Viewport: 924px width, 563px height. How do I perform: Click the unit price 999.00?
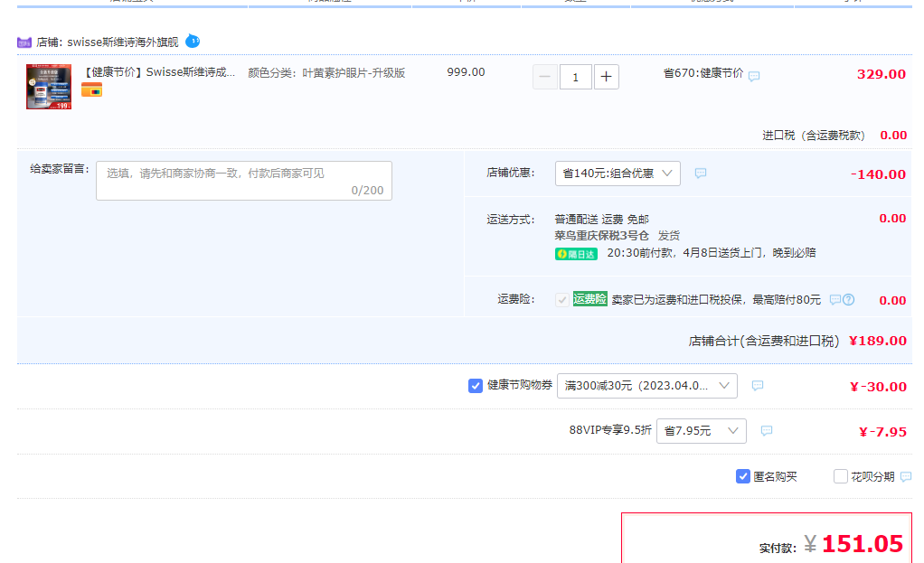click(466, 72)
